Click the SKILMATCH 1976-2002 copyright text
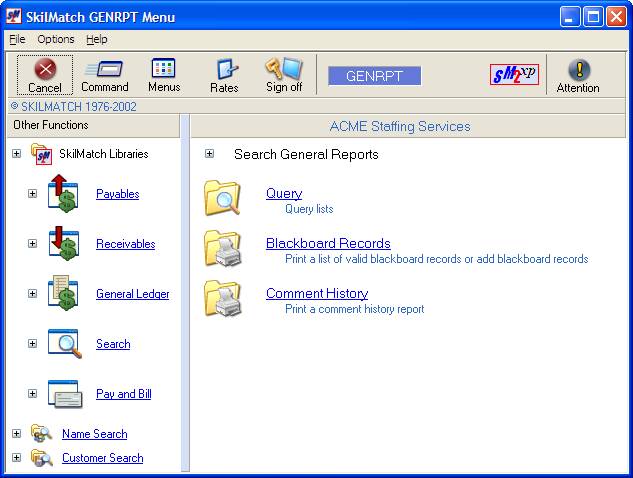Image resolution: width=633 pixels, height=478 pixels. (73, 107)
